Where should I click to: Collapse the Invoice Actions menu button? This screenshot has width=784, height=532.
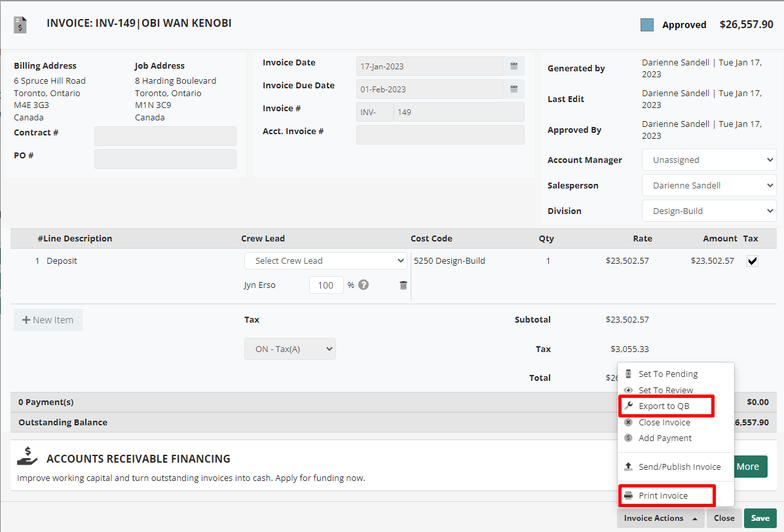[x=660, y=518]
